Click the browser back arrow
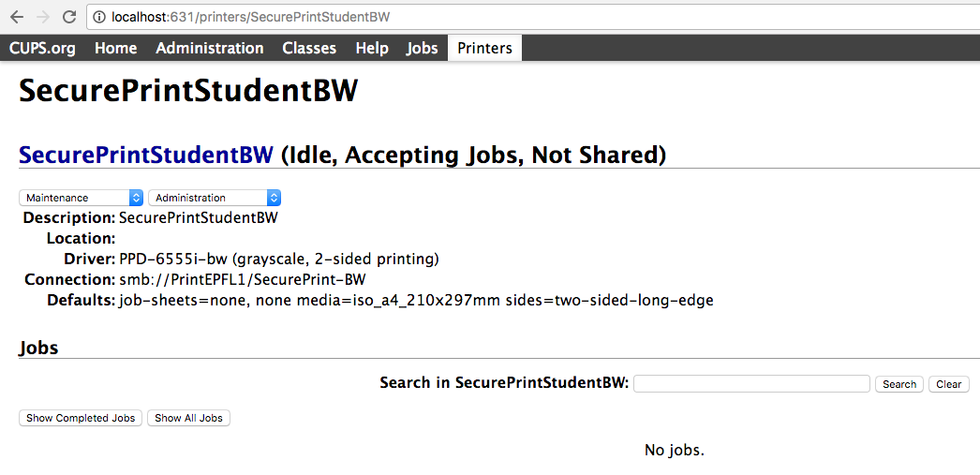 [17, 17]
